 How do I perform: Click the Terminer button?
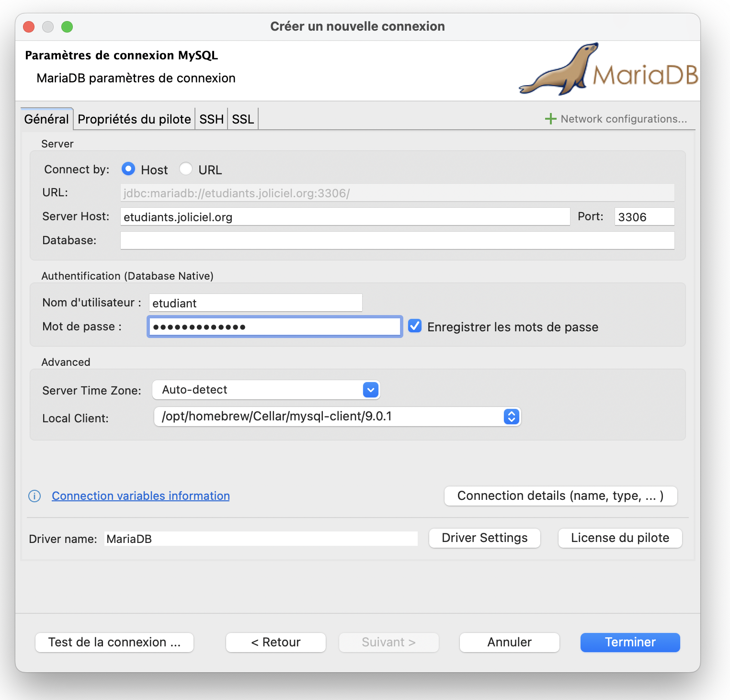click(x=630, y=642)
